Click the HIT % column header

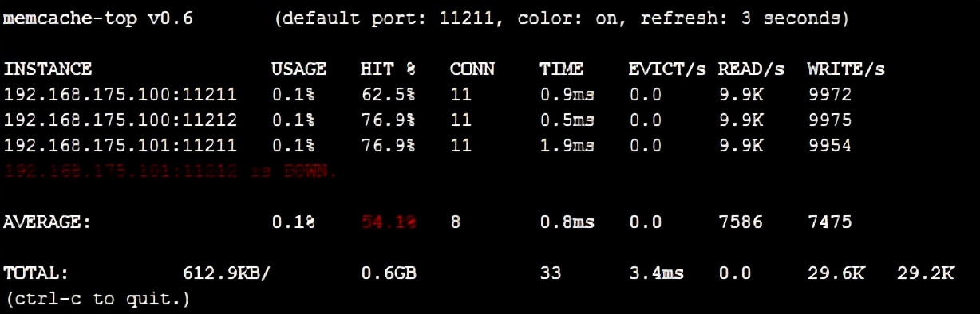[x=388, y=69]
